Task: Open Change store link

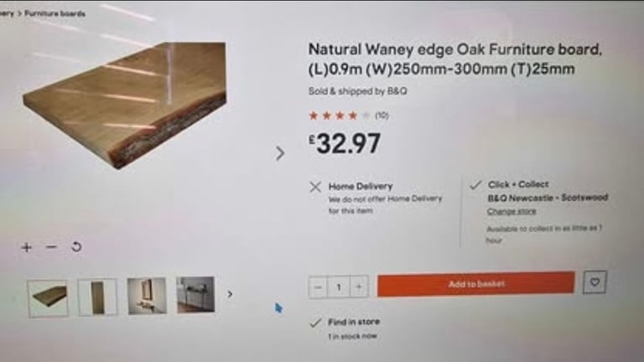Action: (x=512, y=211)
